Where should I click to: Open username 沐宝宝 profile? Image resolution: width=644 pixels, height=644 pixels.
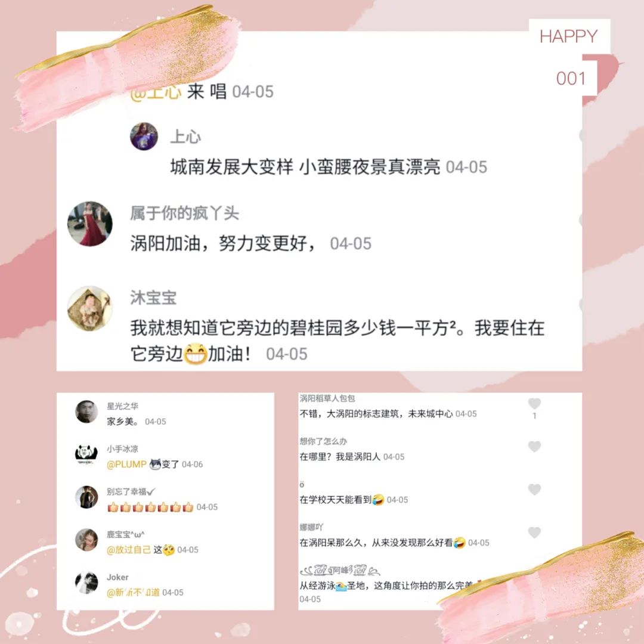(153, 298)
